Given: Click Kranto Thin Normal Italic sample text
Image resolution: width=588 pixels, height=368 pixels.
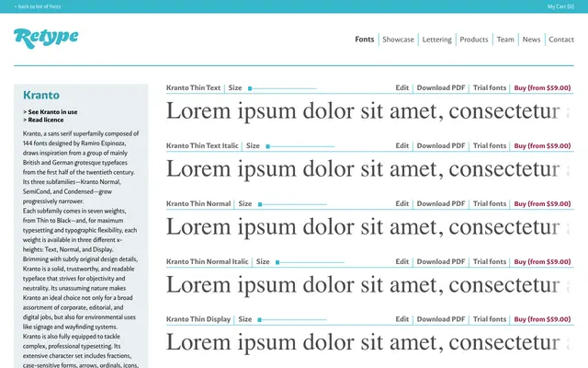Looking at the screenshot, I should coord(369,285).
